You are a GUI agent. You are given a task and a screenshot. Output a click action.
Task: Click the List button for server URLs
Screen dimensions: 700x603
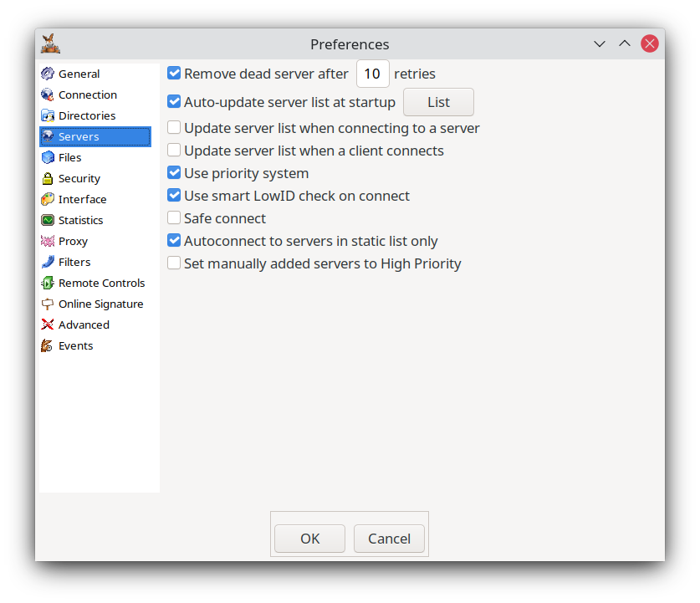tap(438, 102)
